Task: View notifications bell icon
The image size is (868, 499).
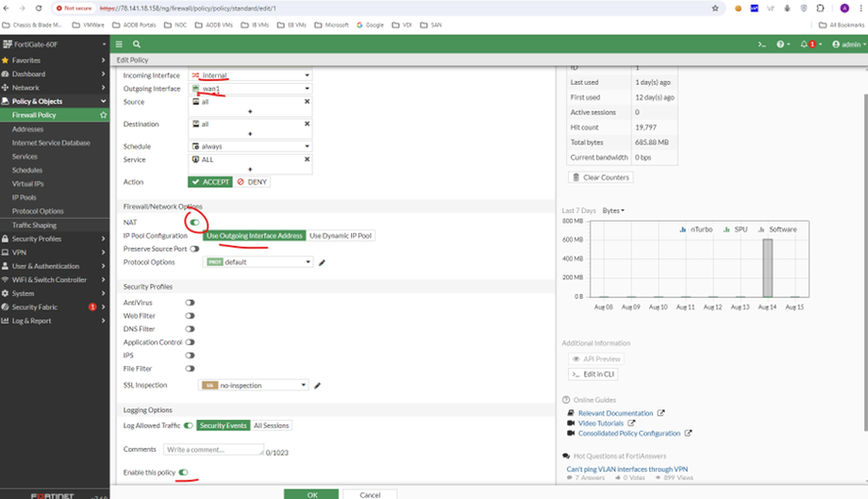Action: pos(804,44)
